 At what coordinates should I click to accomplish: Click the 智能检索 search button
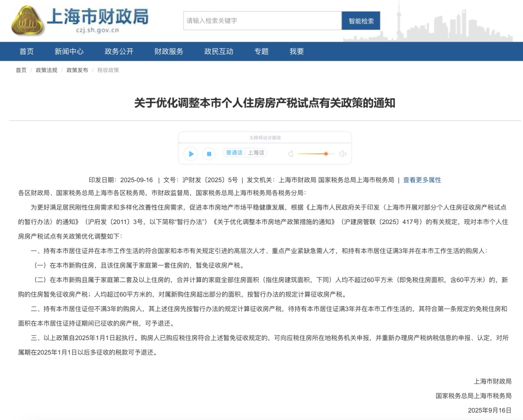tap(361, 21)
